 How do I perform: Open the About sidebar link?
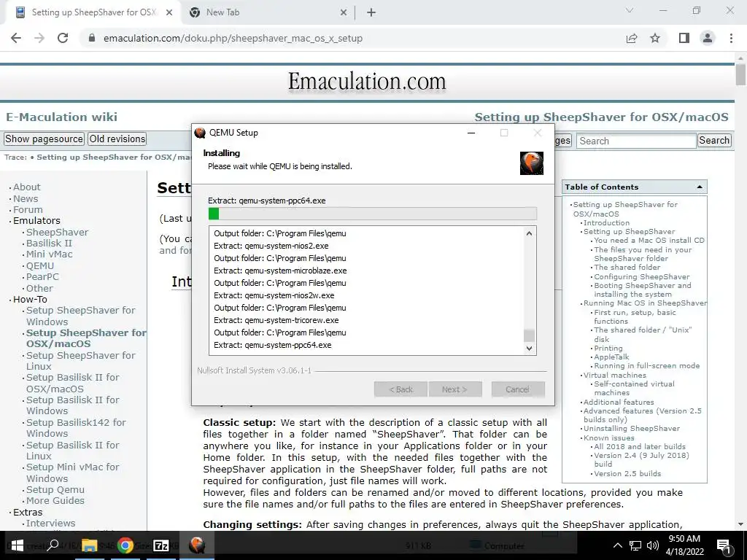click(27, 187)
